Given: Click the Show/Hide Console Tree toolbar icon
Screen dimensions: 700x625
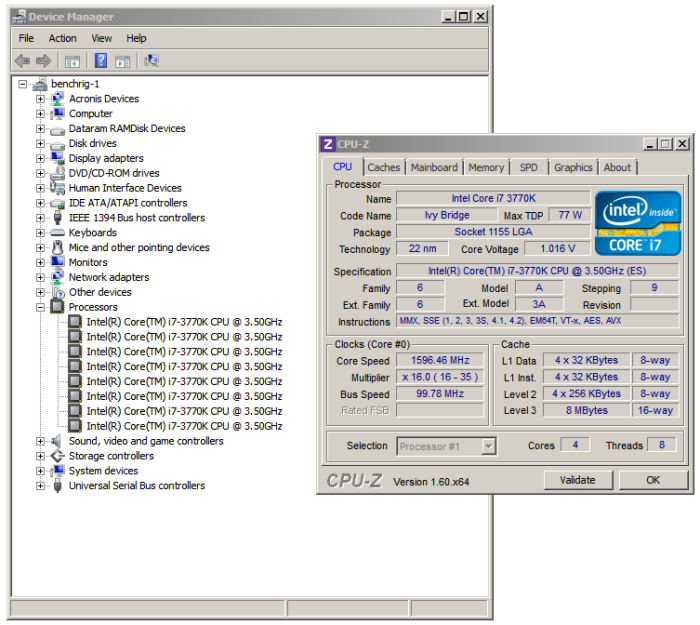Looking at the screenshot, I should [x=72, y=61].
